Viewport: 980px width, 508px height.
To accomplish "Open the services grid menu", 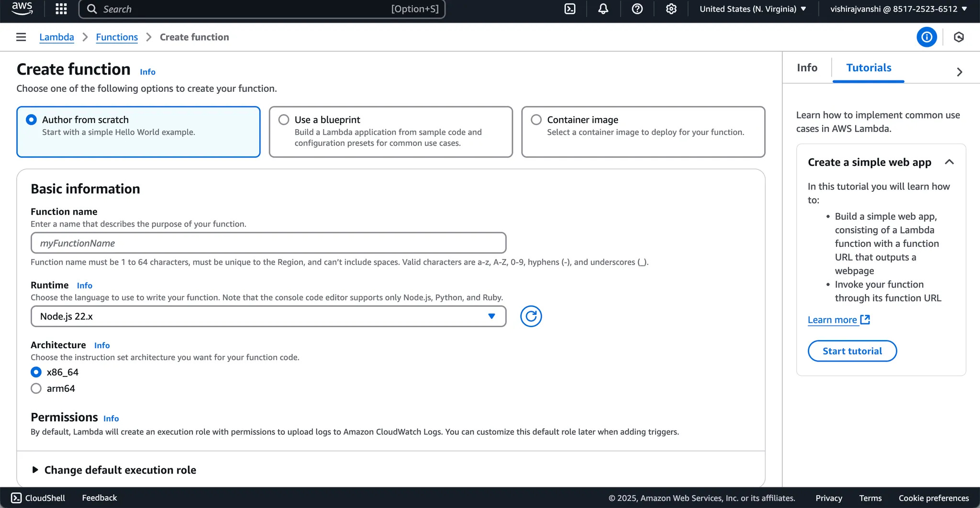I will [x=61, y=9].
